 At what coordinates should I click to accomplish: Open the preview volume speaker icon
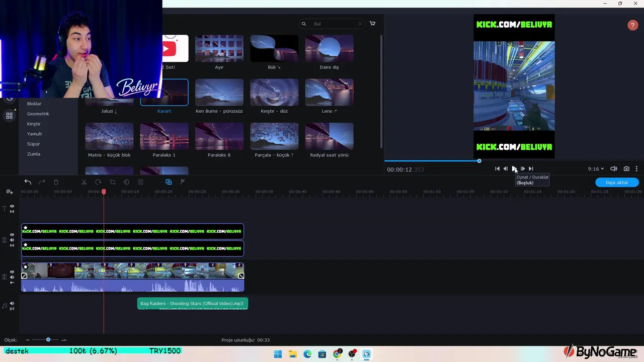pos(613,169)
